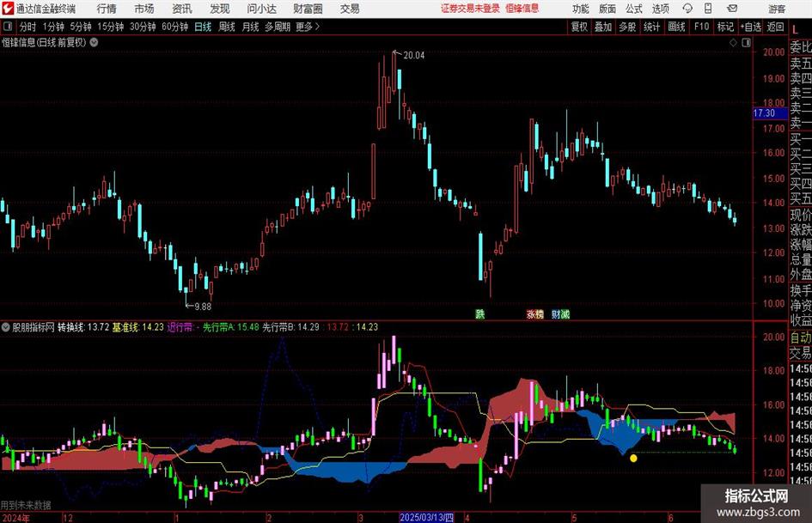Switch to 分时 intraday view
This screenshot has height=523, width=812.
[28, 27]
